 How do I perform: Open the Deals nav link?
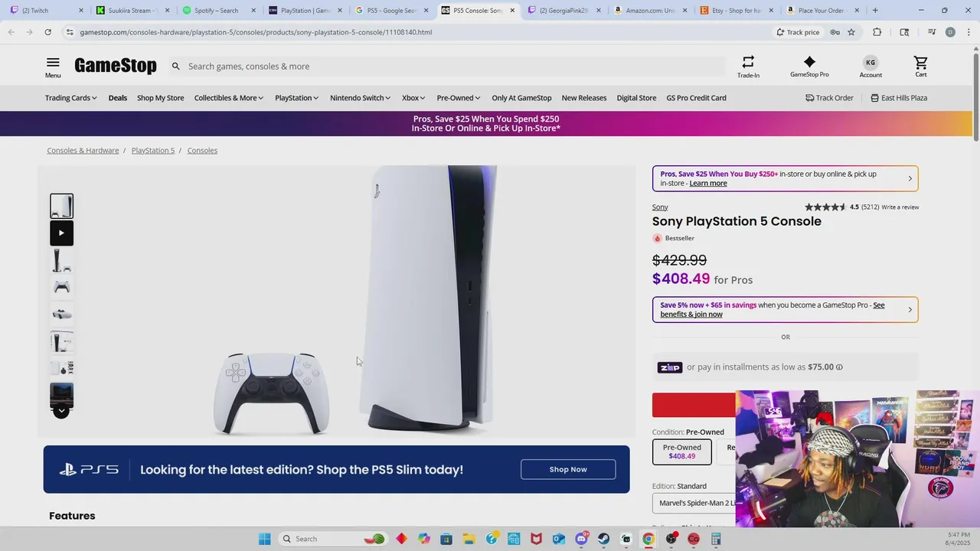tap(118, 98)
